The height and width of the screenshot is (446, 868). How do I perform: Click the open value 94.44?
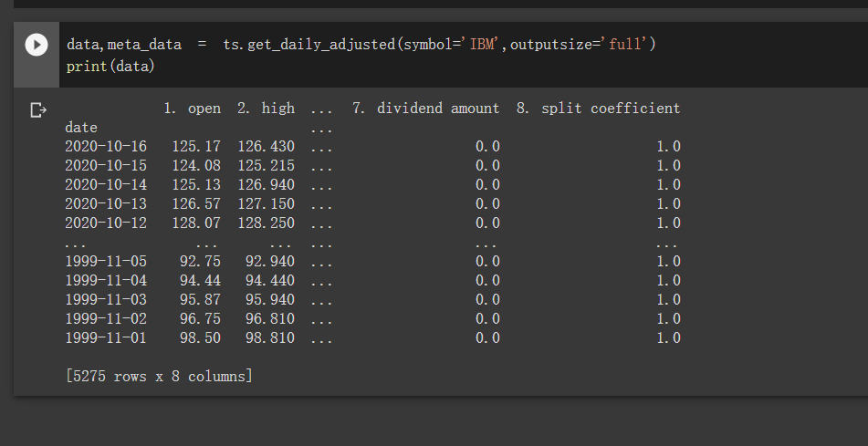[x=200, y=281]
